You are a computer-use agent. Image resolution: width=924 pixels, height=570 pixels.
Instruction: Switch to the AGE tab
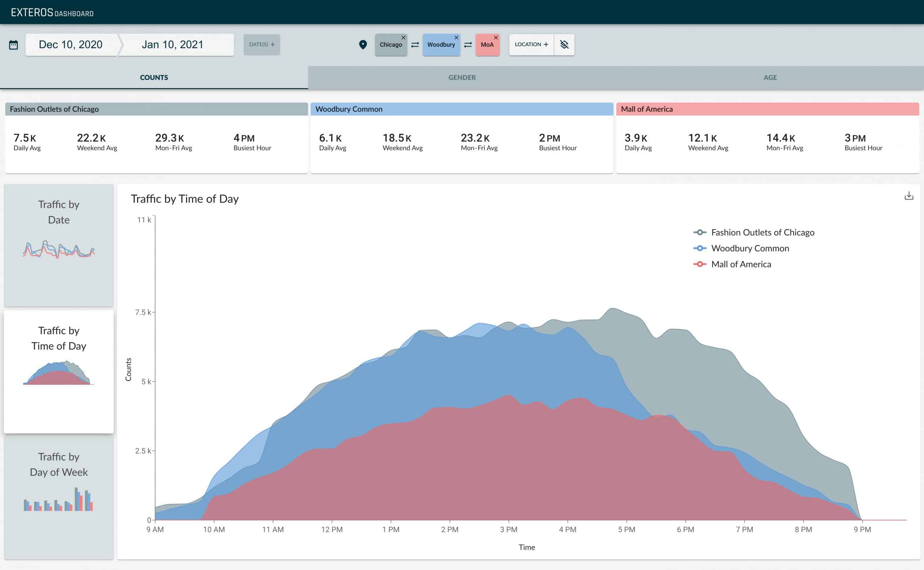(x=770, y=78)
